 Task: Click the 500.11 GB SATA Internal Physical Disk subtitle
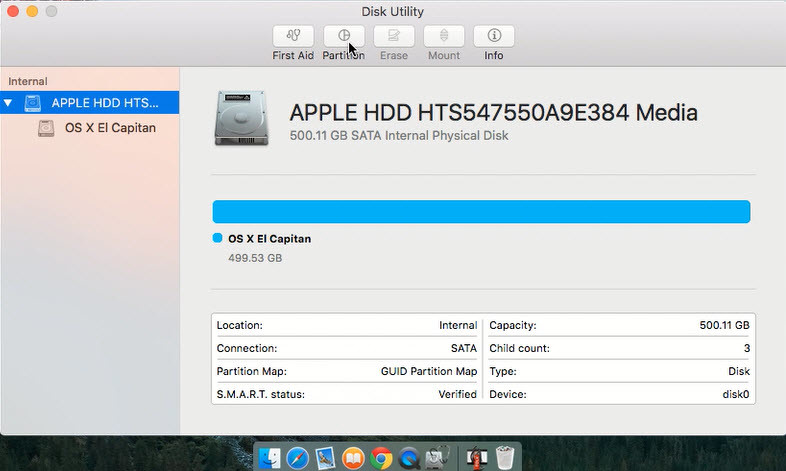(x=399, y=135)
